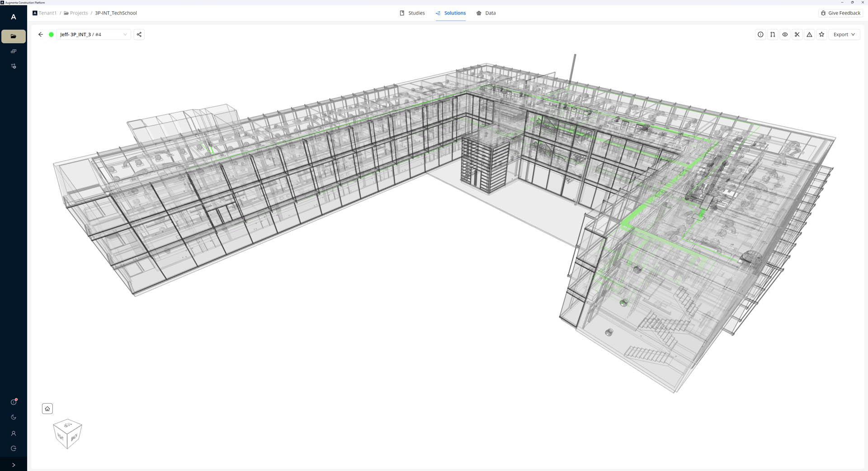This screenshot has width=868, height=471.
Task: Go back using the left arrow
Action: (41, 34)
